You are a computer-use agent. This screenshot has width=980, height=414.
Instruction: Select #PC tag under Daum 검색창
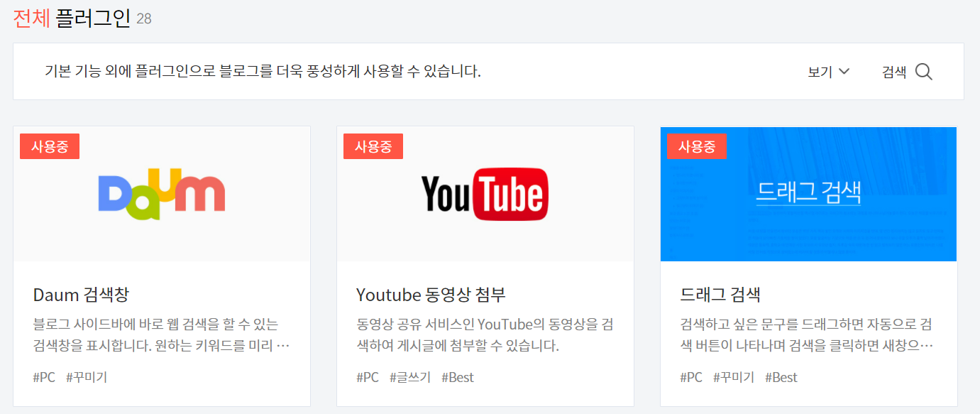click(44, 377)
